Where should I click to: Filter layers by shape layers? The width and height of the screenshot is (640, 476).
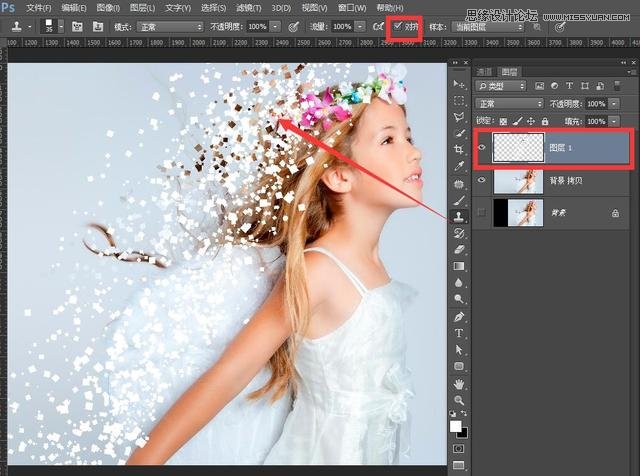tap(585, 86)
